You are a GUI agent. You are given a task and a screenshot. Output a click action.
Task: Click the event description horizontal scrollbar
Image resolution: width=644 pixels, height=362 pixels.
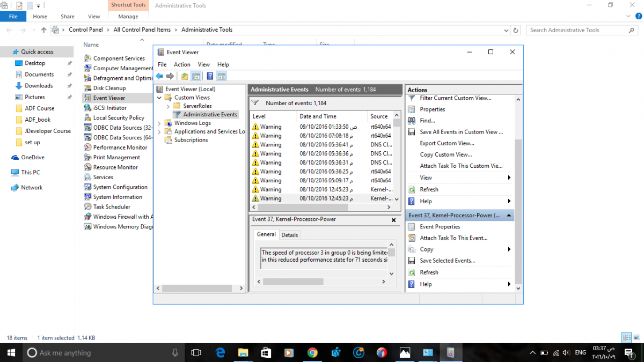(293, 282)
